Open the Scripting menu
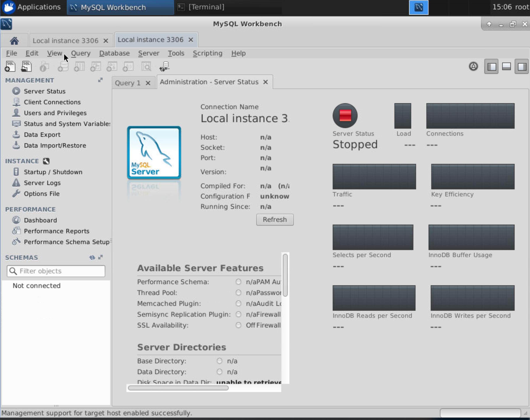530x420 pixels. tap(208, 53)
